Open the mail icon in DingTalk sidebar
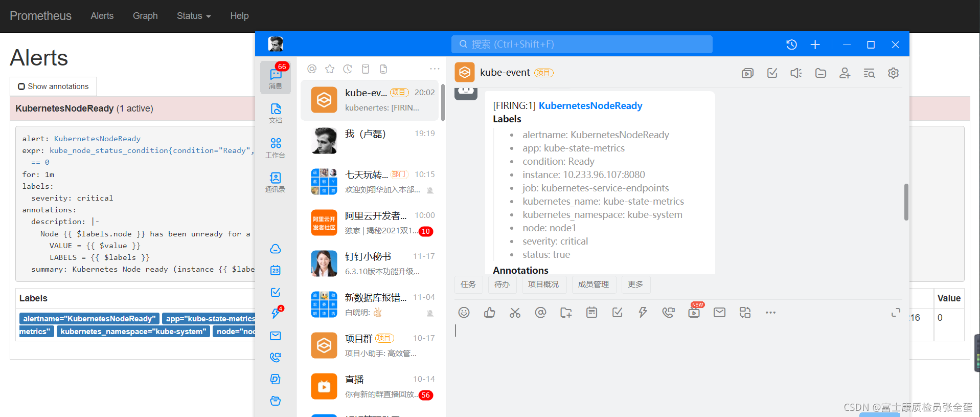The height and width of the screenshot is (417, 980). point(276,336)
